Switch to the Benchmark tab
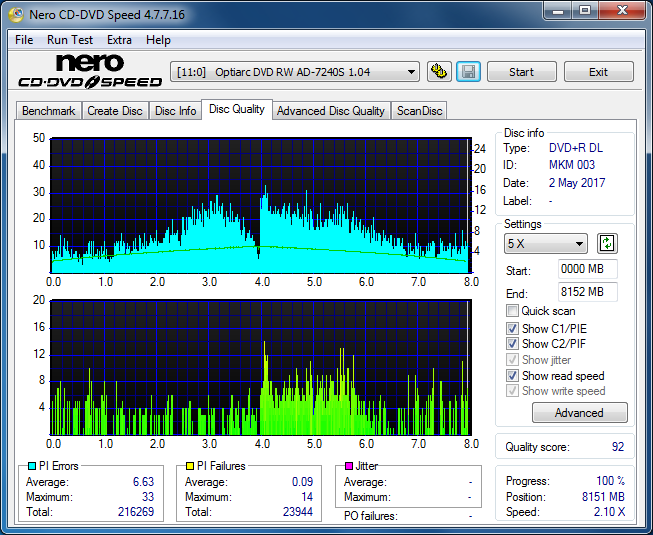The height and width of the screenshot is (535, 653). [49, 111]
